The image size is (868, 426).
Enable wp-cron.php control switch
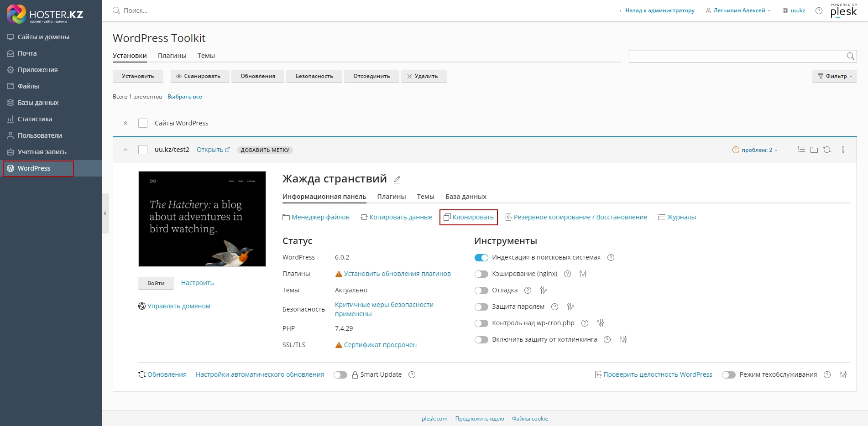point(481,323)
